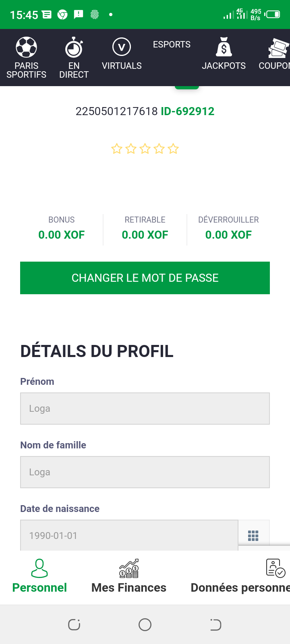The height and width of the screenshot is (644, 290).
Task: Tap the Données personnelles document icon
Action: (x=275, y=568)
